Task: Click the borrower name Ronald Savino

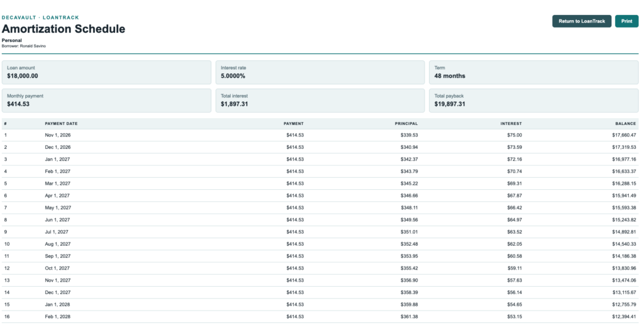Action: 33,46
